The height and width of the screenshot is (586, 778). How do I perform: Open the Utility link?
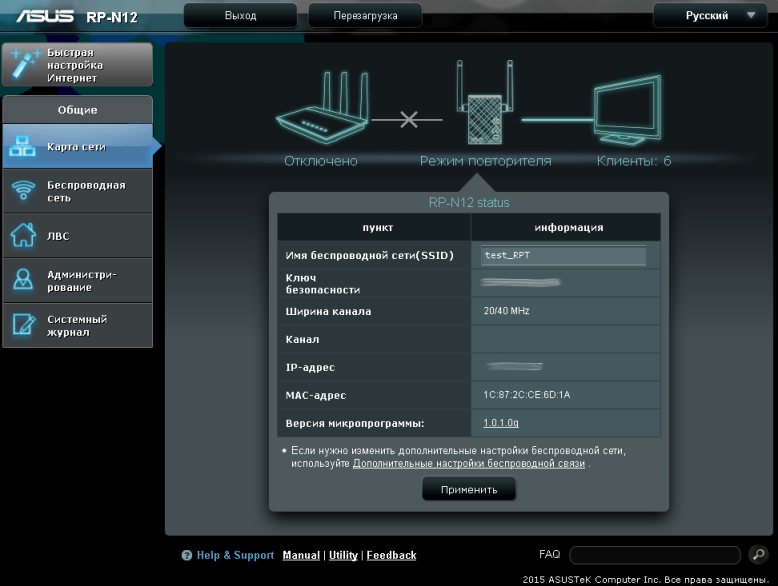pyautogui.click(x=343, y=555)
